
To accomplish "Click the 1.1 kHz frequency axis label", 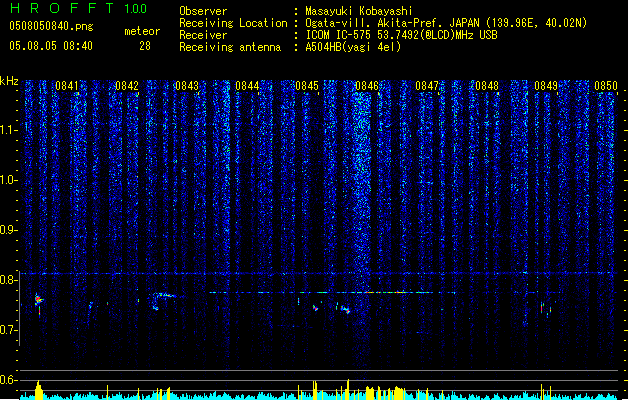I will coord(8,130).
